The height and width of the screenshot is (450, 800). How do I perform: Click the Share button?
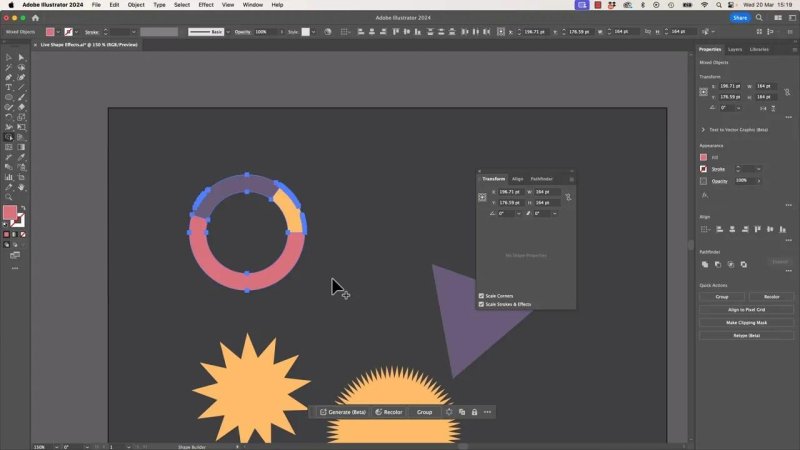click(x=740, y=18)
